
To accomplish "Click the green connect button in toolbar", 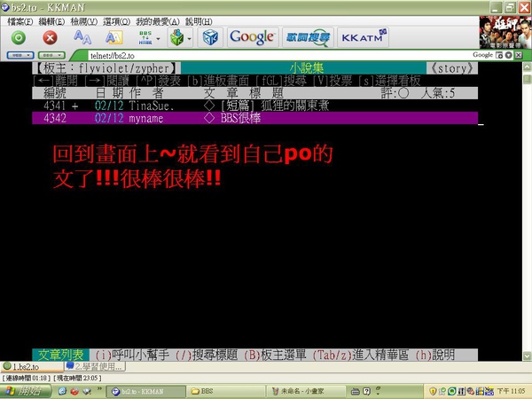I will tap(19, 37).
